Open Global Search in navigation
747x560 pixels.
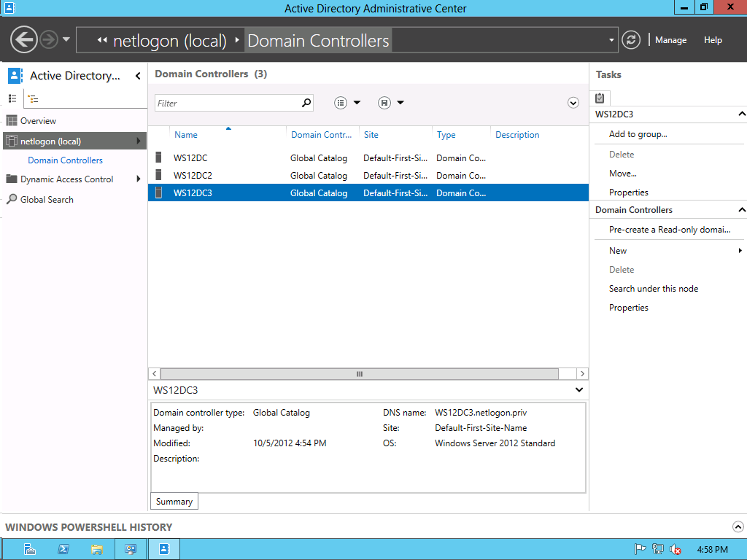[x=47, y=200]
